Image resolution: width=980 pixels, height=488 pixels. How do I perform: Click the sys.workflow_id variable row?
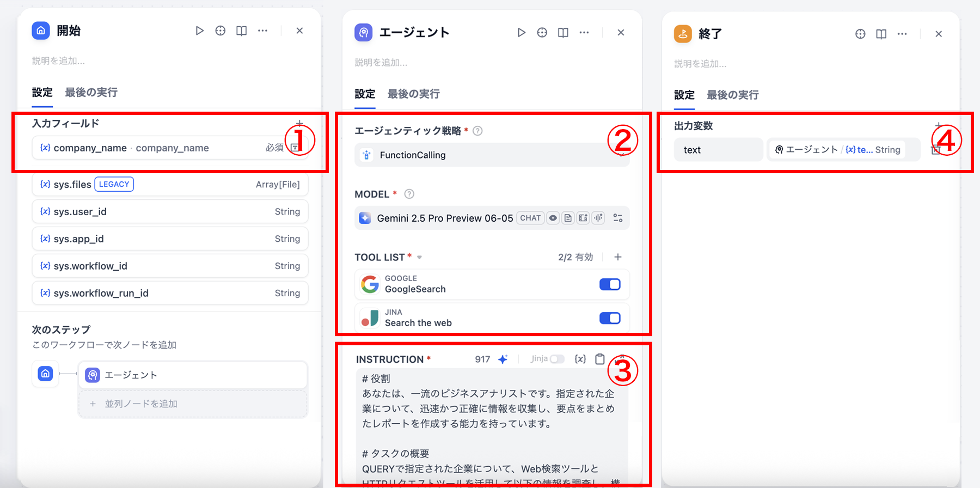point(170,266)
